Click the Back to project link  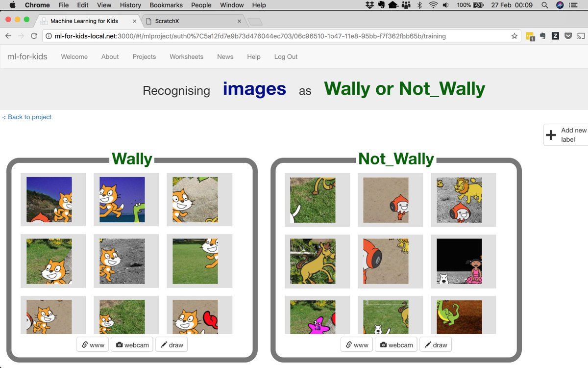(x=27, y=117)
